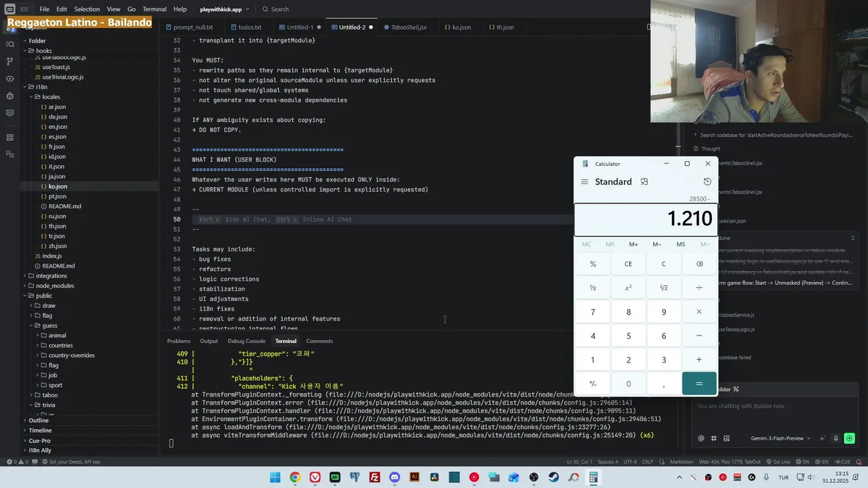
Task: Click the calculator square root key
Action: (664, 288)
